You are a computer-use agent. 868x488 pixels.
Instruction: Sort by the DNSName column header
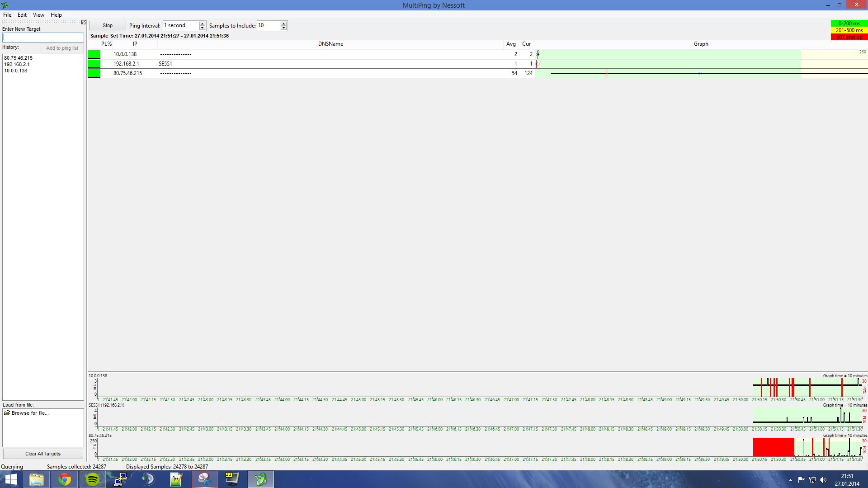point(330,44)
